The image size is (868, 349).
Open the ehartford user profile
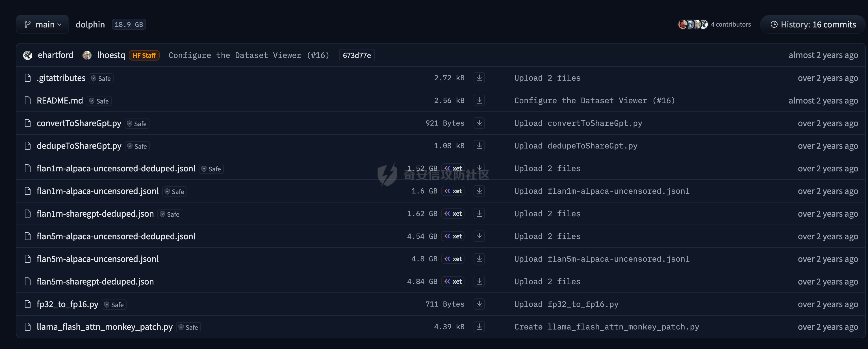point(55,55)
